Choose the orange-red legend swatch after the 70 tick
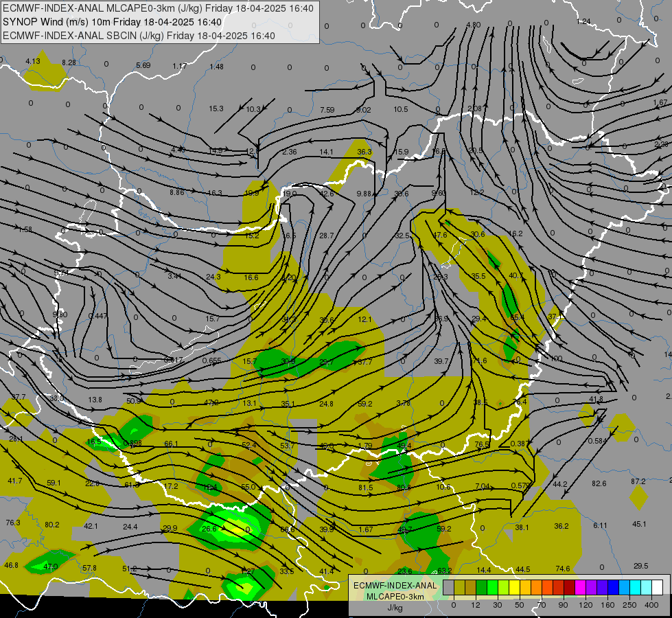Image resolution: width=672 pixels, height=618 pixels. 548,588
